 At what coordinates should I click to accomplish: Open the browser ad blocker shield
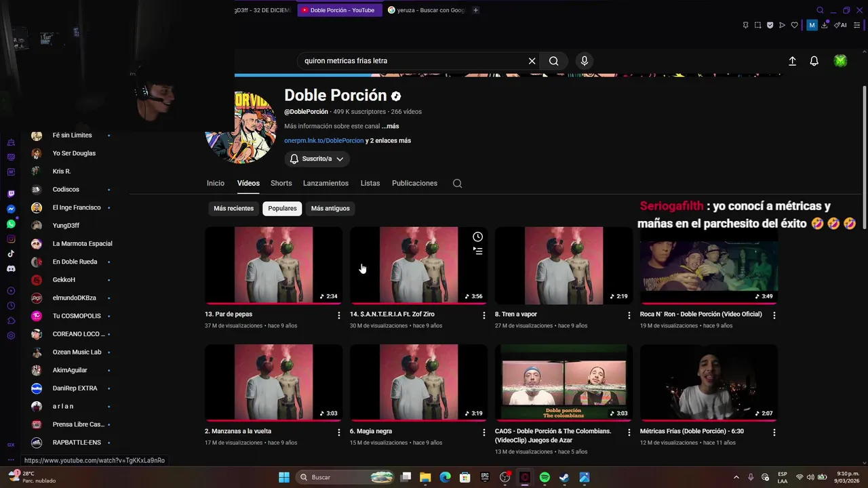(x=770, y=25)
